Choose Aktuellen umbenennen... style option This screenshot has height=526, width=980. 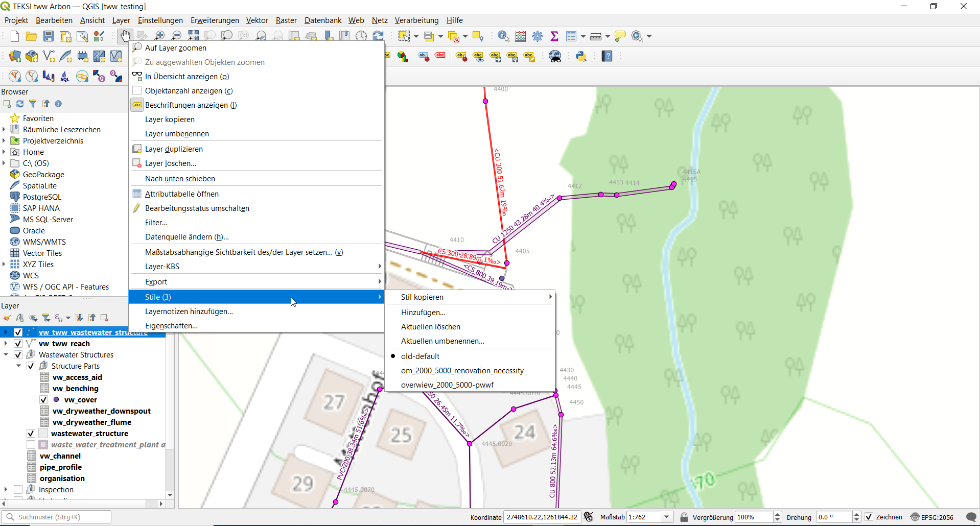(470, 341)
